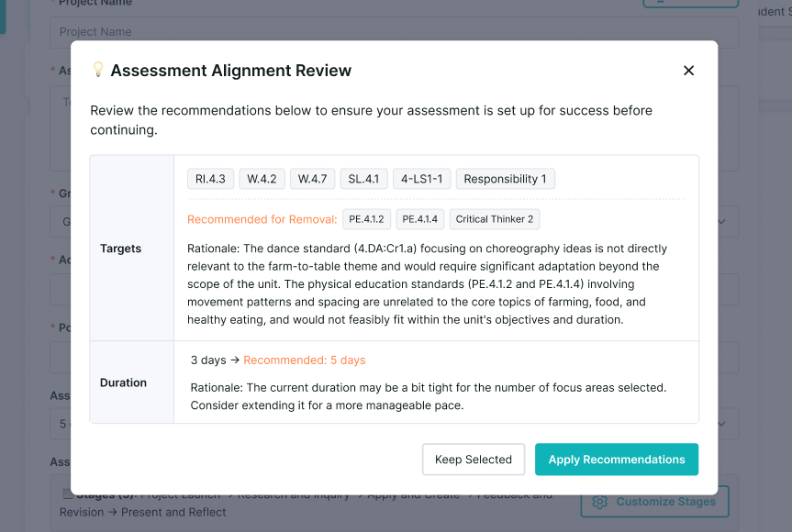Select PE.4.1.4 removal tag
Screen dimensions: 792x532
click(x=419, y=219)
